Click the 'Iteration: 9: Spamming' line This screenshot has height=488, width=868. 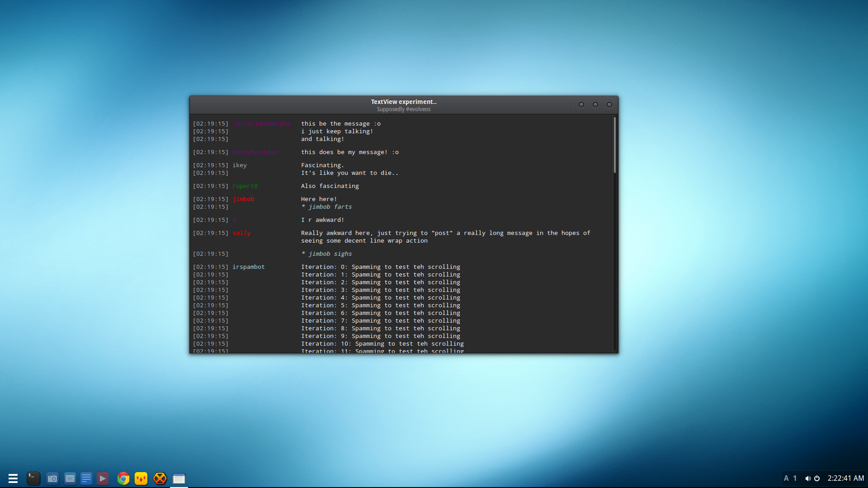[381, 336]
